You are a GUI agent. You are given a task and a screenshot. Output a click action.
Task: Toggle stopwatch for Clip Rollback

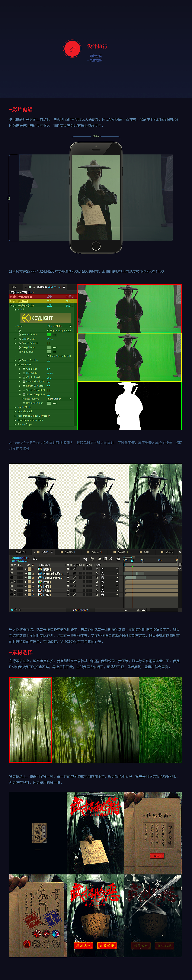23,377
